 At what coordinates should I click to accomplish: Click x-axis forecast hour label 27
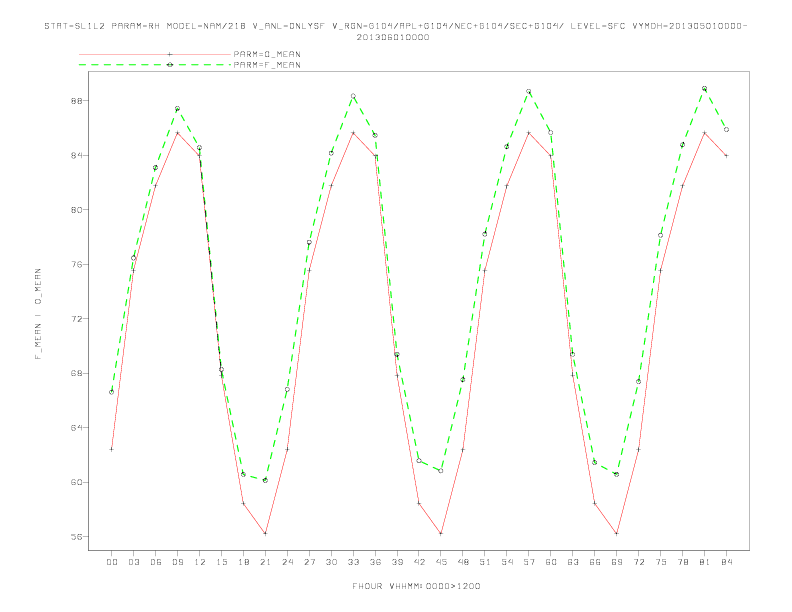tap(309, 562)
